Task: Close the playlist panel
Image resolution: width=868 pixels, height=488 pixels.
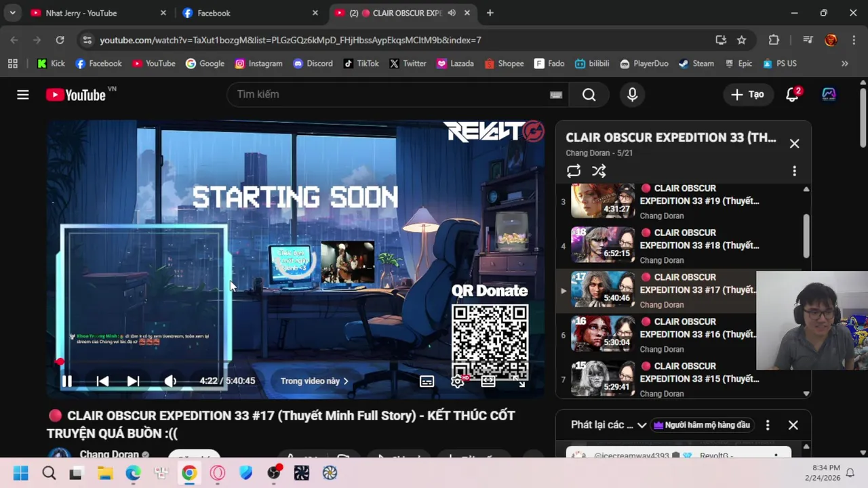Action: tap(794, 144)
